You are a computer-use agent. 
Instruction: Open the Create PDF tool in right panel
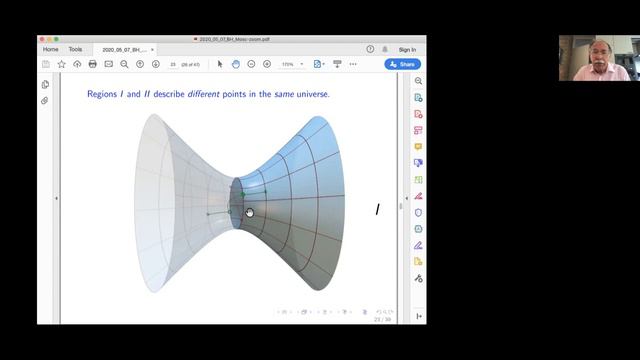[x=418, y=114]
